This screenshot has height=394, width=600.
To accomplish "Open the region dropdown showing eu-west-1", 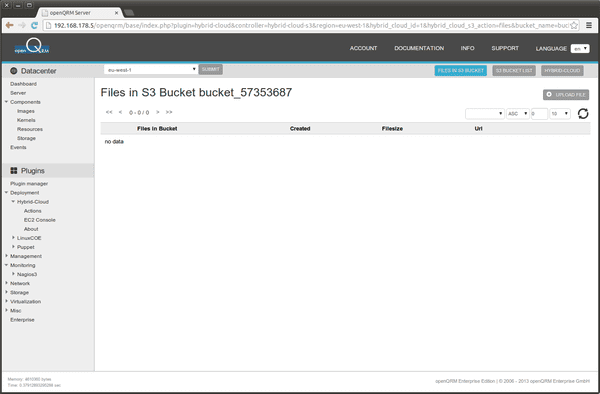I will pos(151,70).
